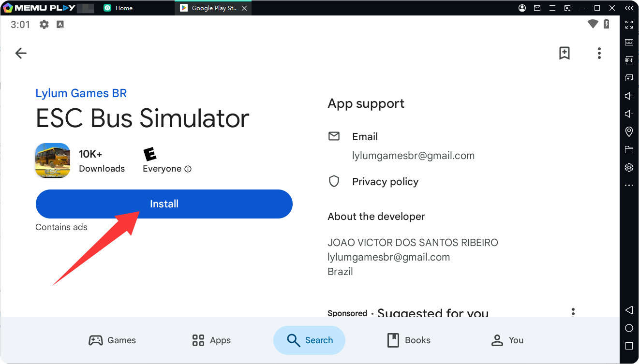Viewport: 639px width, 364px height.
Task: Open the keyboard mapping tool
Action: [x=629, y=43]
